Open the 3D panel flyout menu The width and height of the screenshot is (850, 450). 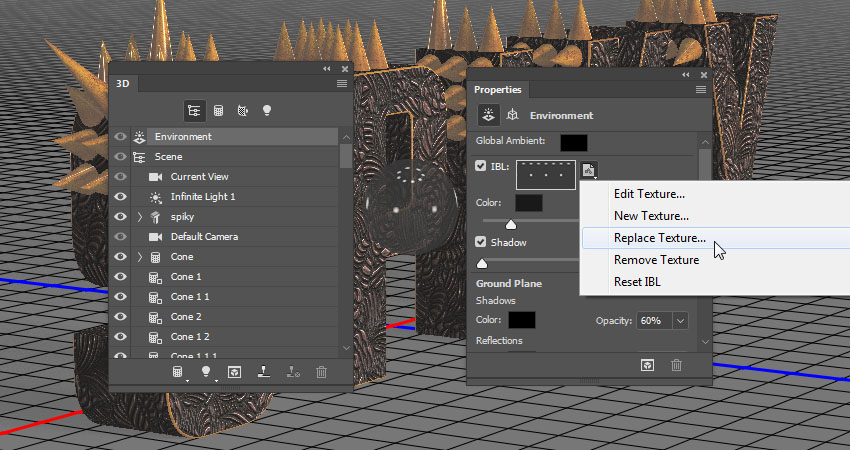pyautogui.click(x=342, y=83)
